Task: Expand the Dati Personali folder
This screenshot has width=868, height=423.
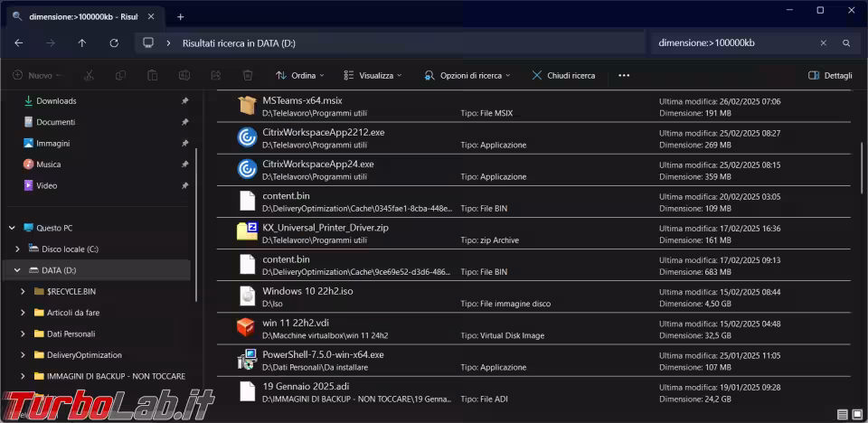Action: click(x=23, y=334)
